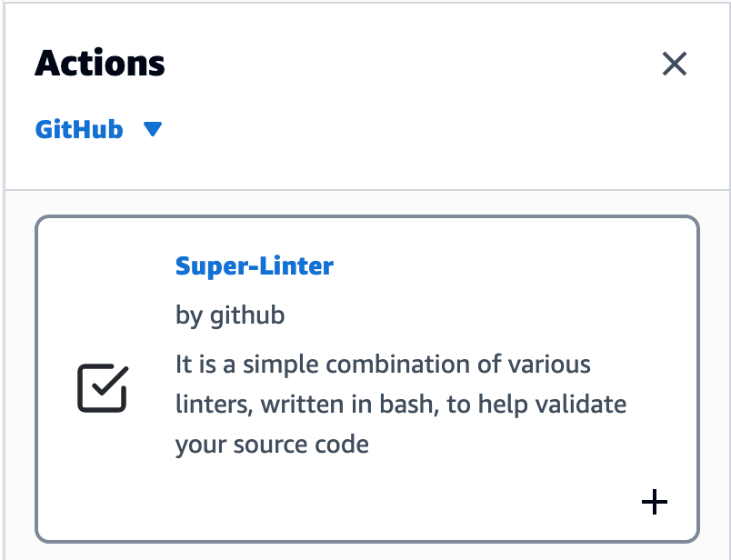The image size is (731, 560).
Task: Enable the Super-Linter action via its plus control
Action: pyautogui.click(x=654, y=502)
